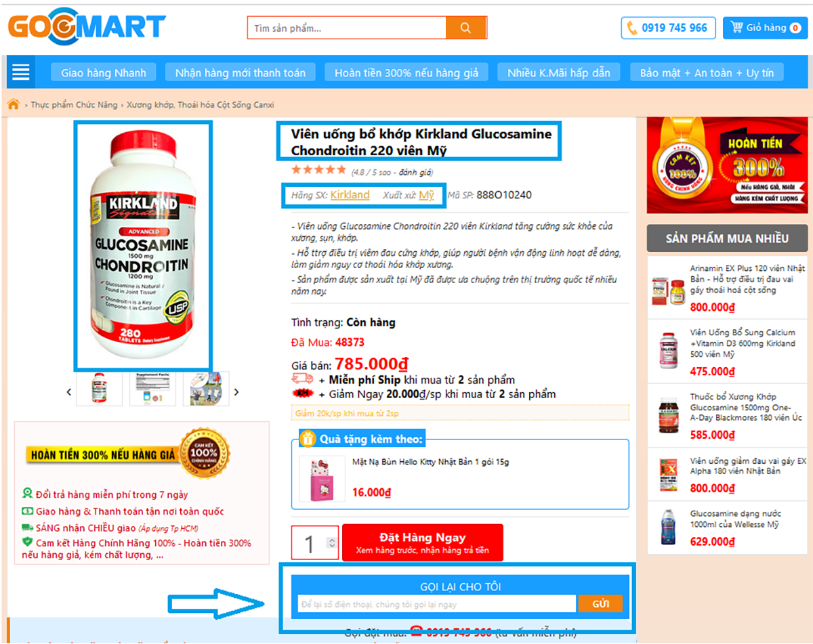The width and height of the screenshot is (813, 644).
Task: Open the Kirkland manufacturer link
Action: [x=350, y=195]
